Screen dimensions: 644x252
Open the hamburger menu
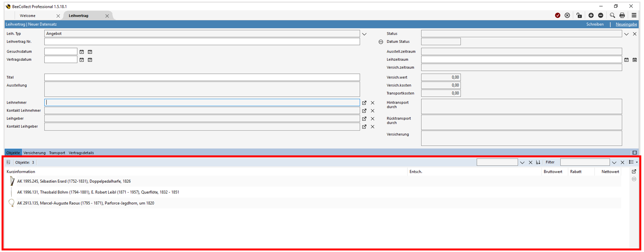634,16
